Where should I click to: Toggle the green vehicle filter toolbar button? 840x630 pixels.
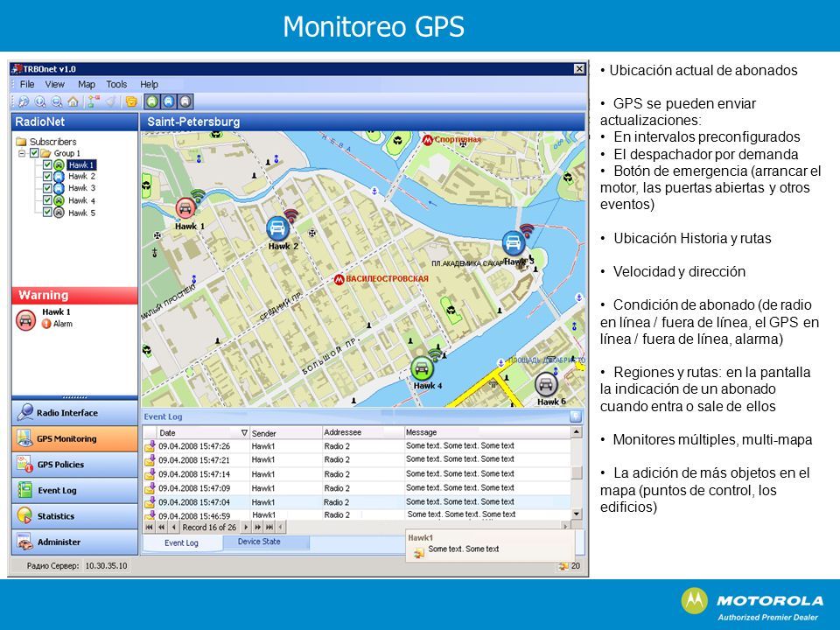point(152,101)
